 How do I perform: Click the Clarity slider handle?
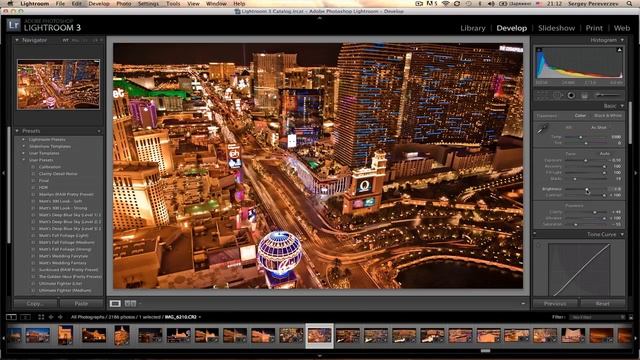pyautogui.click(x=594, y=212)
